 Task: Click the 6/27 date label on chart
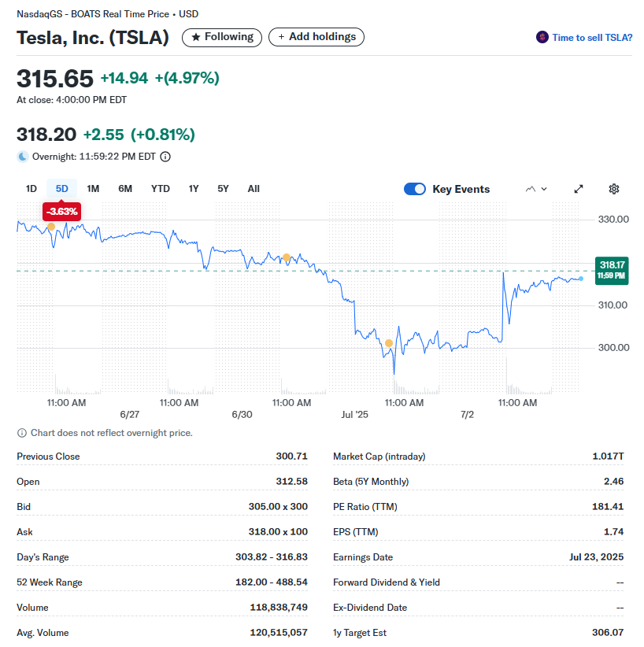129,414
